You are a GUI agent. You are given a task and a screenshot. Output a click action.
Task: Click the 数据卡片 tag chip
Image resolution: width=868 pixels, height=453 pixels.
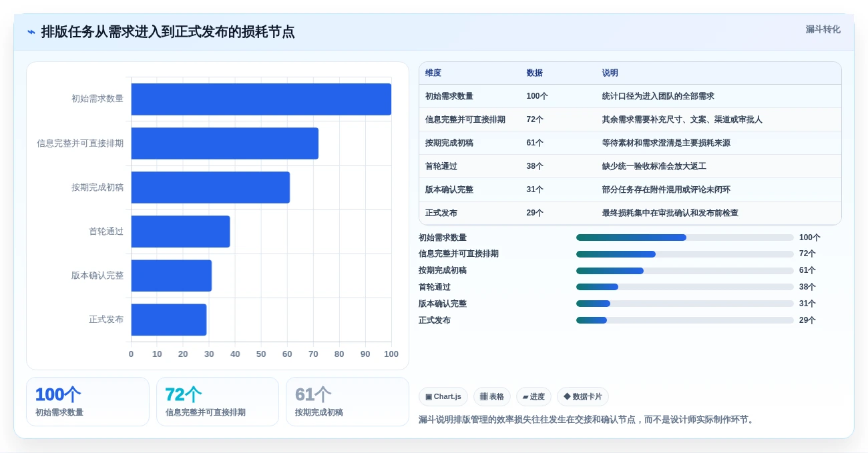coord(583,396)
